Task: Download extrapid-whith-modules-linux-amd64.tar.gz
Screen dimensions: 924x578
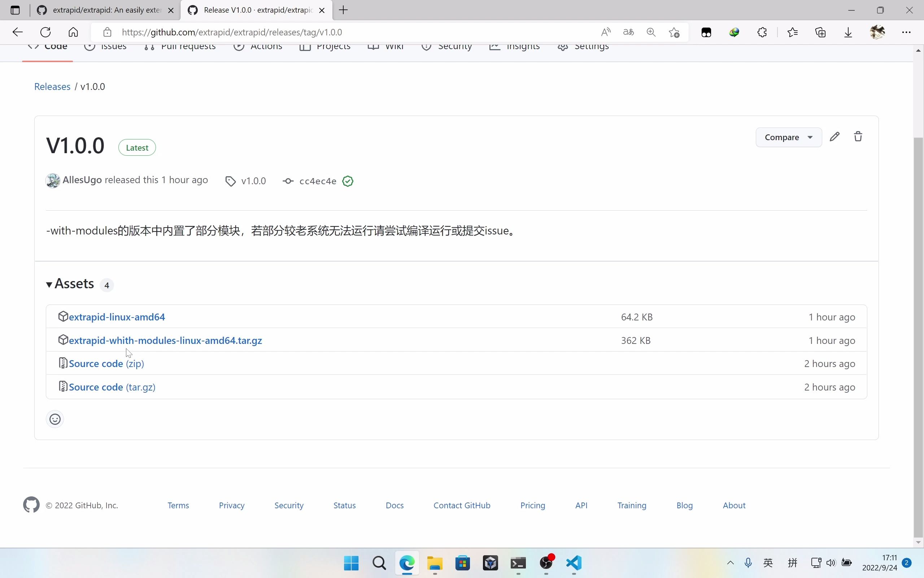Action: pos(165,340)
